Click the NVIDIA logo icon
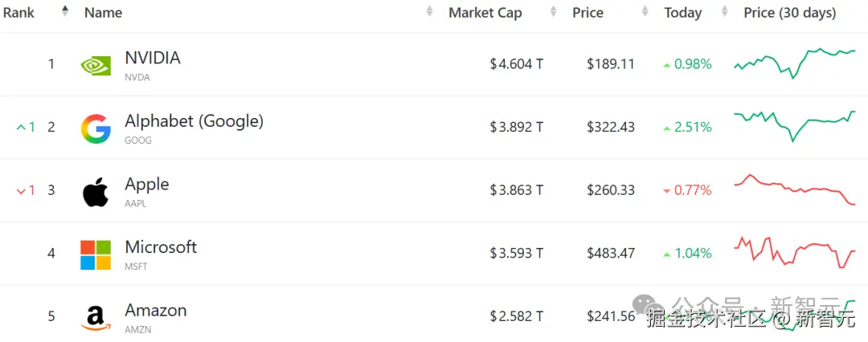 tap(96, 66)
